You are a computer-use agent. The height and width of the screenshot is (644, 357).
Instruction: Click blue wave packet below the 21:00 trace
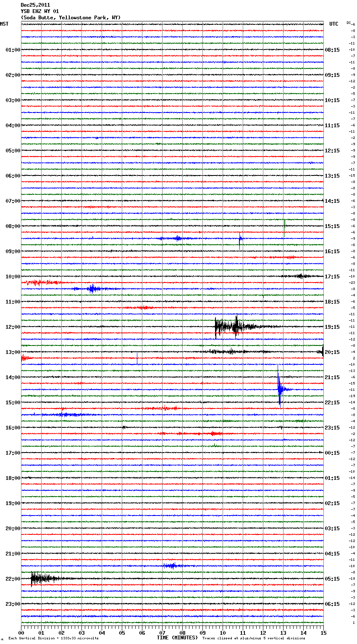pyautogui.click(x=172, y=566)
